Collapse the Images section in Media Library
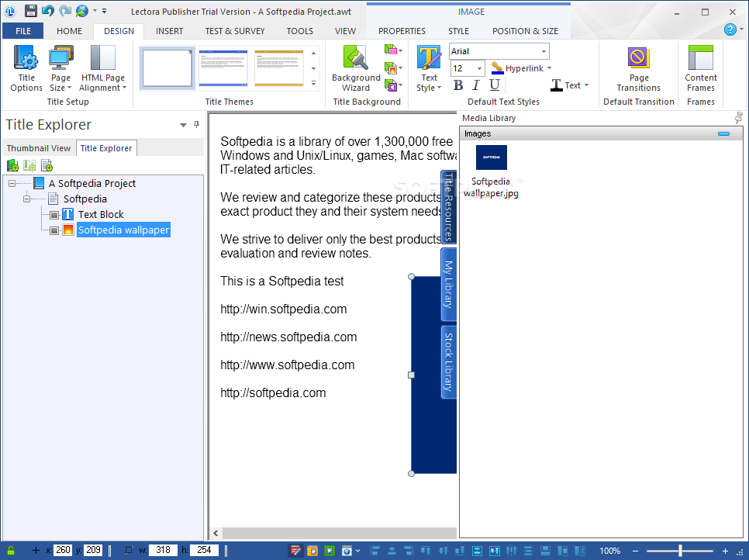 (x=723, y=133)
